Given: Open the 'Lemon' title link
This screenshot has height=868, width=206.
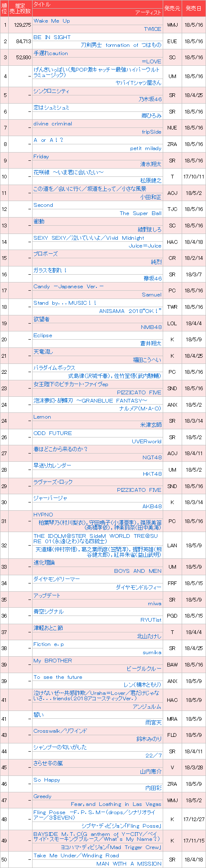Looking at the screenshot, I should point(42,417).
